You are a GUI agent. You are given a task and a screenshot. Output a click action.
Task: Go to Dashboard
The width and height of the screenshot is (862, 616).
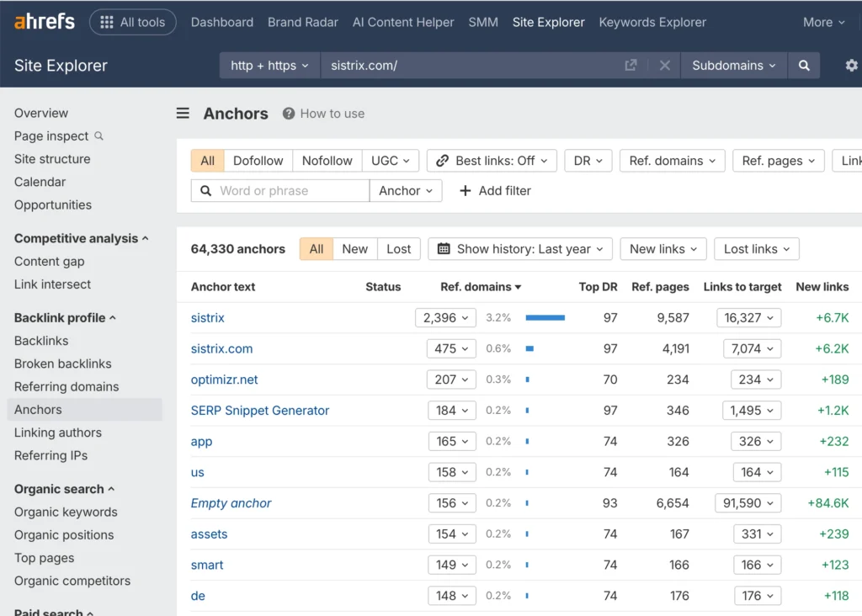tap(222, 22)
